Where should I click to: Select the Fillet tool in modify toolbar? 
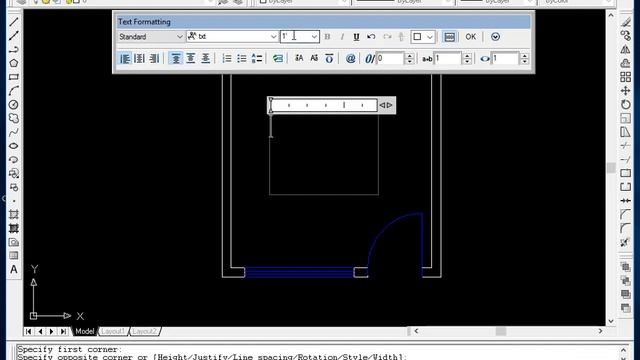(x=625, y=228)
